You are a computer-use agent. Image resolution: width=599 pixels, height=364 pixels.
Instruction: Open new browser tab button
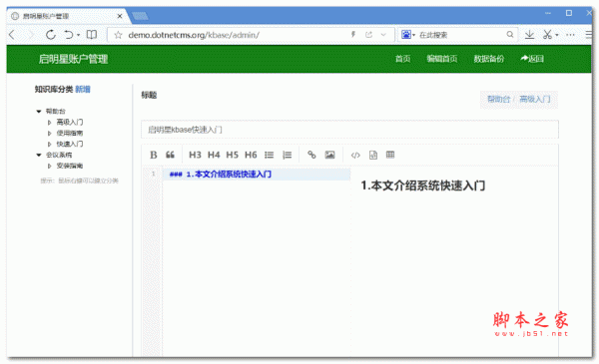point(140,16)
